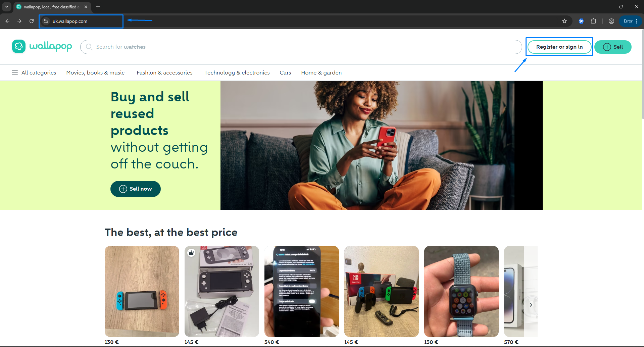Click the crown badge on Switch Lite listing
This screenshot has width=644, height=347.
[191, 253]
